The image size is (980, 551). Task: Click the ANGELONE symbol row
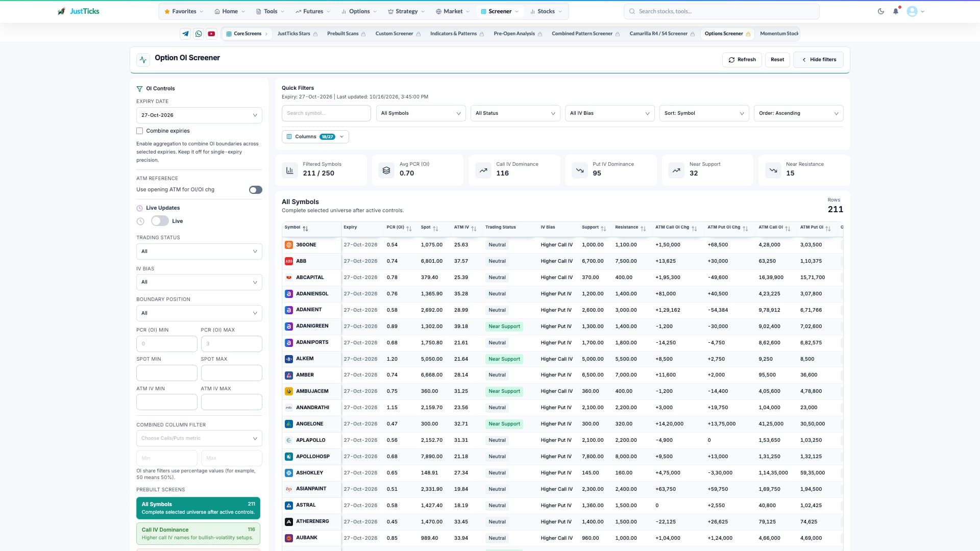point(562,424)
